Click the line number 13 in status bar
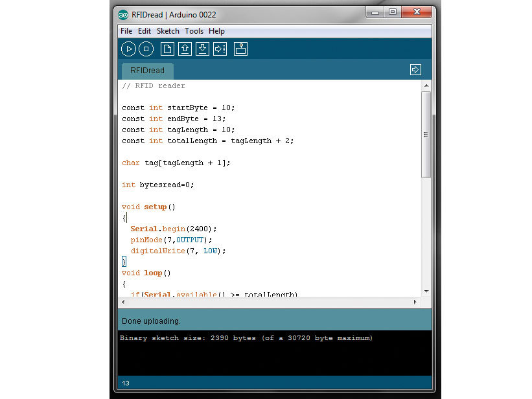This screenshot has width=532, height=399. [x=126, y=383]
